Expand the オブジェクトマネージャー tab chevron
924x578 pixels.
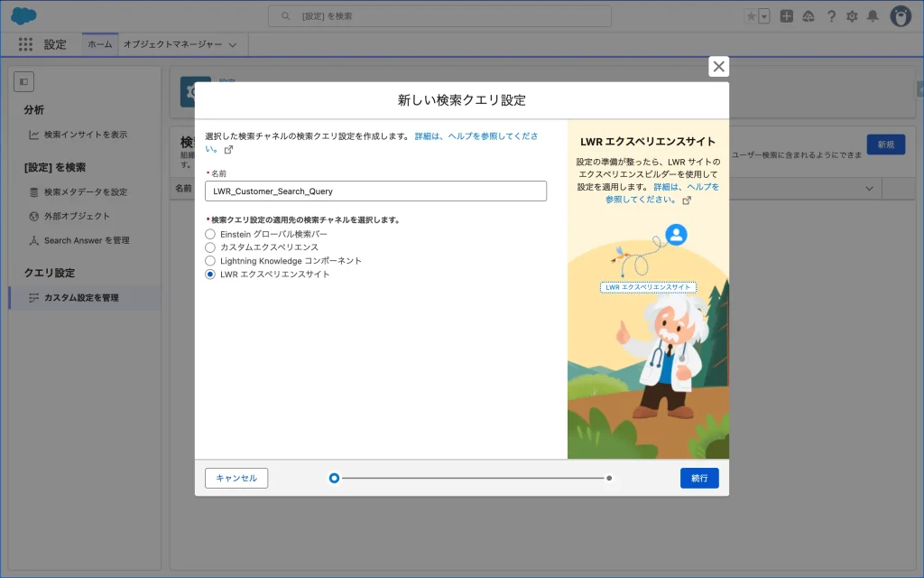pyautogui.click(x=233, y=44)
